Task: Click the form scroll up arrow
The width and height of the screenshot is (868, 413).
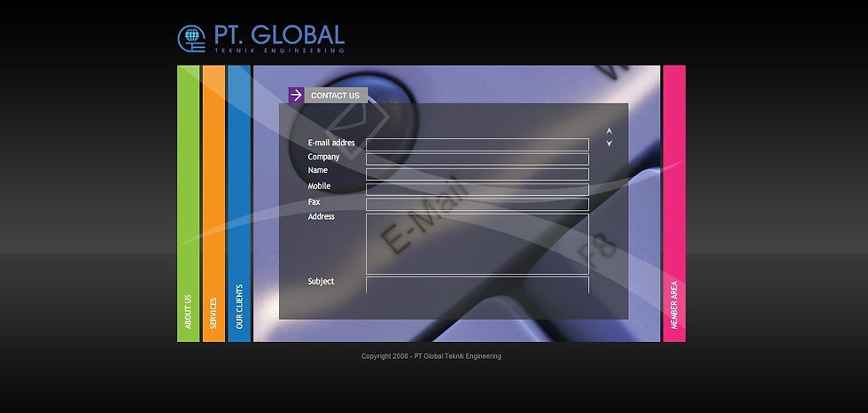Action: click(609, 130)
